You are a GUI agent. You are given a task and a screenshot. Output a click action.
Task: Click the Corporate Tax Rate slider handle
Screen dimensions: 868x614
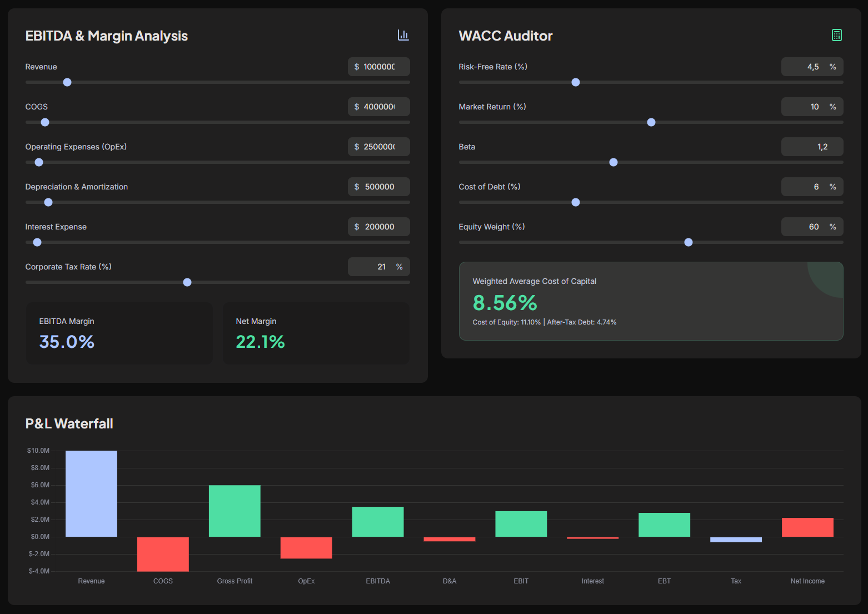point(187,282)
